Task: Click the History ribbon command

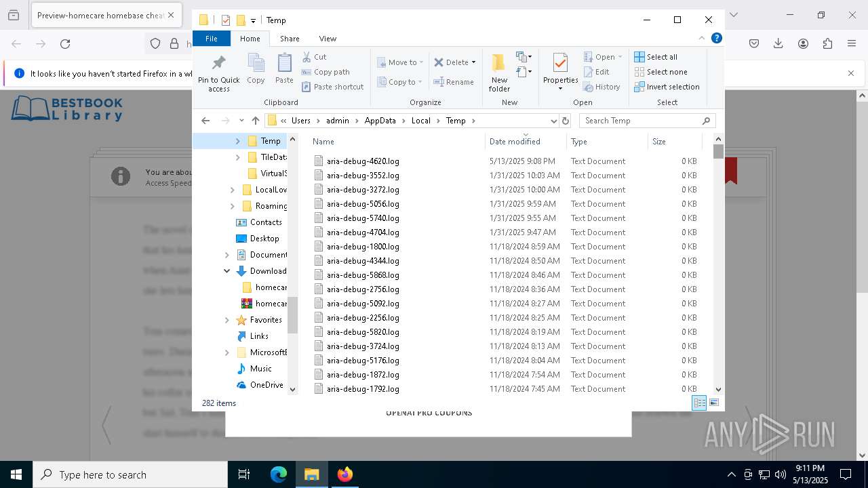Action: (x=601, y=87)
